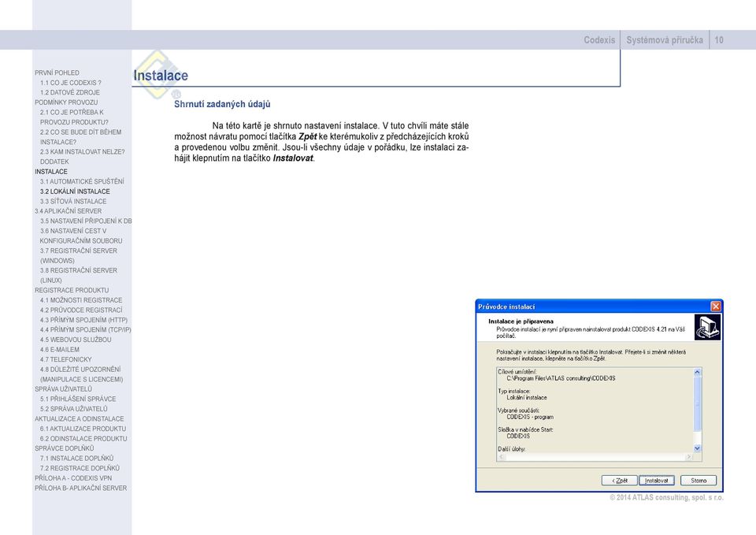Click page number 10 in header
Image resolution: width=756 pixels, height=535 pixels.
click(x=719, y=40)
